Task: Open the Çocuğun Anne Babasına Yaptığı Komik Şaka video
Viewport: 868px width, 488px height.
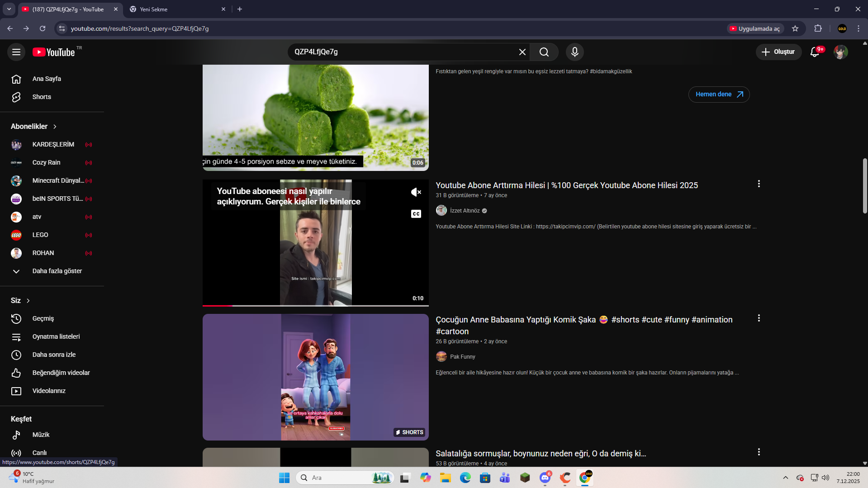Action: coord(584,326)
